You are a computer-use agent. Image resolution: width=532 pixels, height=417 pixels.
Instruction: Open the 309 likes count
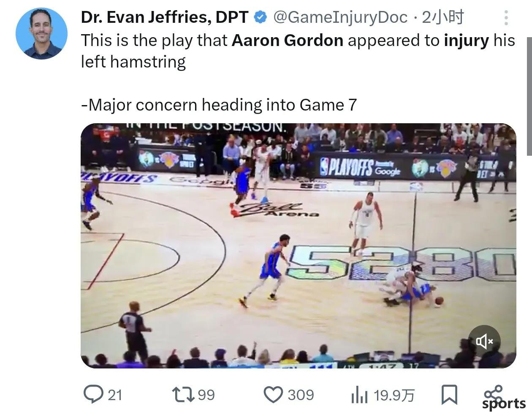(x=301, y=395)
